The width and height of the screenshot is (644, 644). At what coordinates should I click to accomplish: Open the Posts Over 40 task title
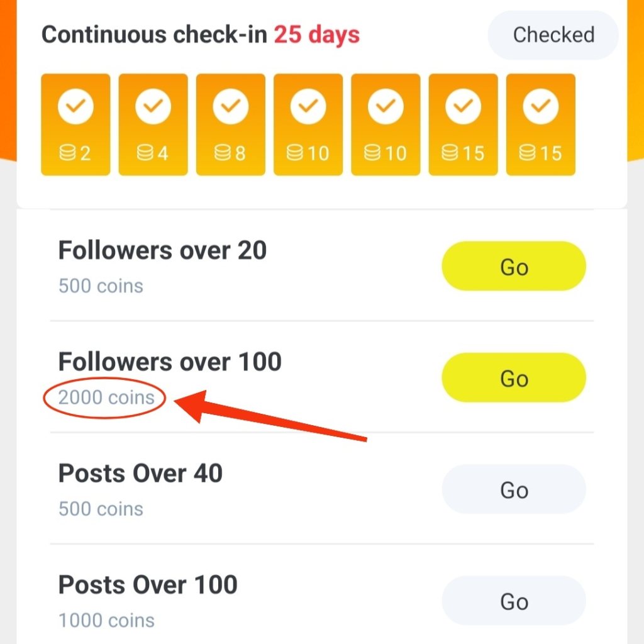point(140,474)
